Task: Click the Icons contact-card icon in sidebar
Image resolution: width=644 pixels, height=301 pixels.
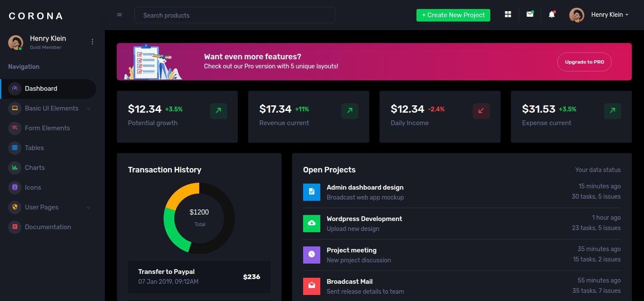Action: click(x=15, y=187)
